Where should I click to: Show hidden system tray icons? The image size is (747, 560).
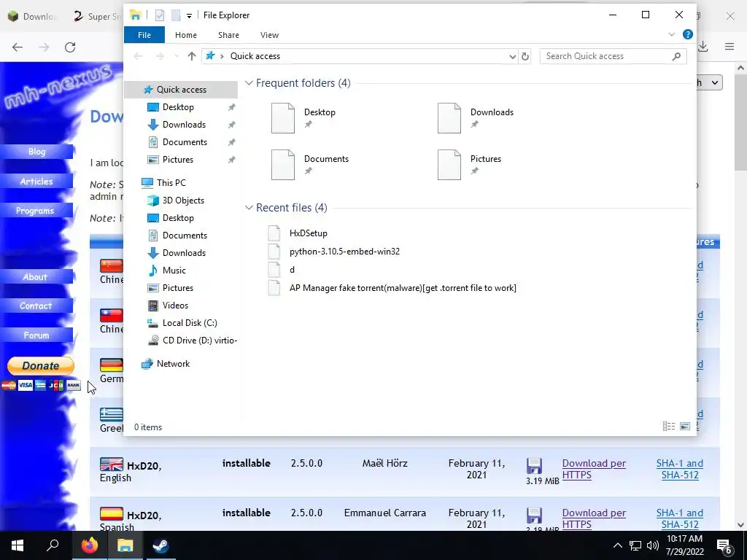tap(617, 545)
